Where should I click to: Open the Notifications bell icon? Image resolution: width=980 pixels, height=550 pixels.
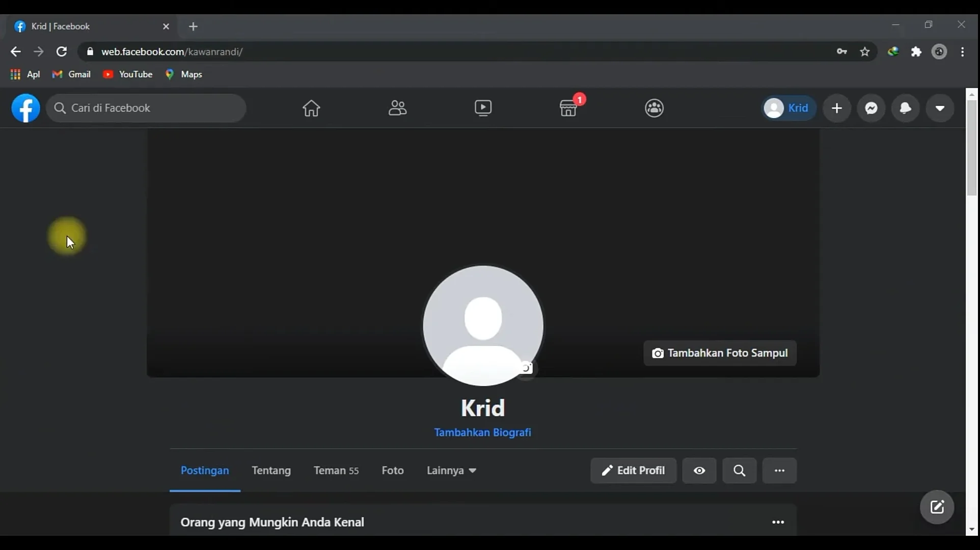point(906,108)
